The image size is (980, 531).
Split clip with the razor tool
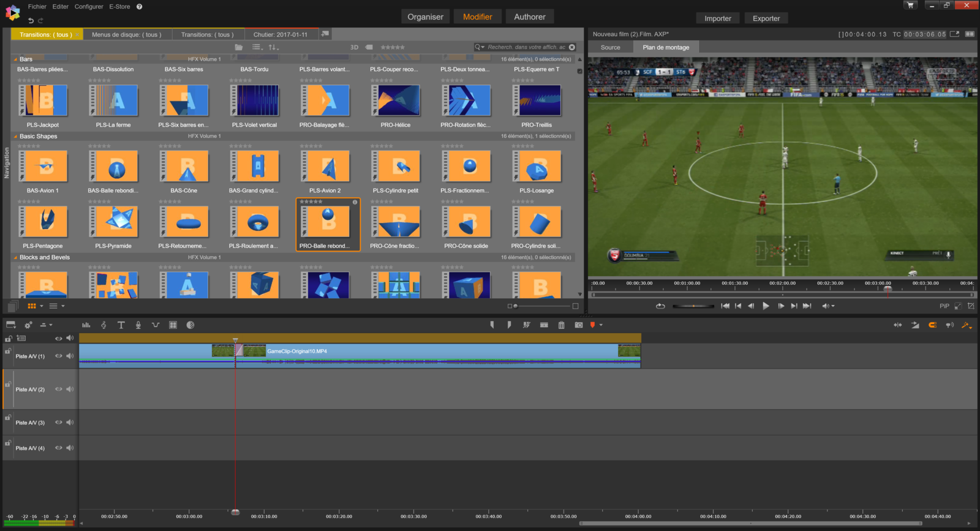(x=544, y=325)
